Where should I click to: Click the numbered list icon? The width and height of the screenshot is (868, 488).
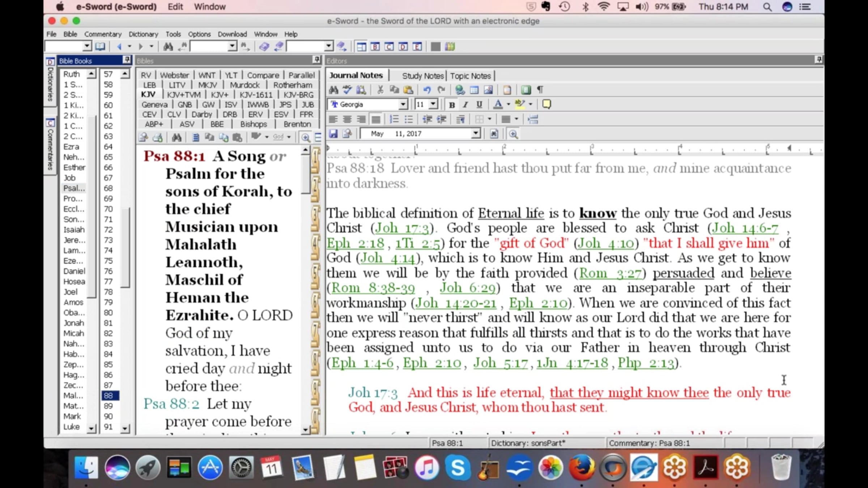pyautogui.click(x=394, y=119)
